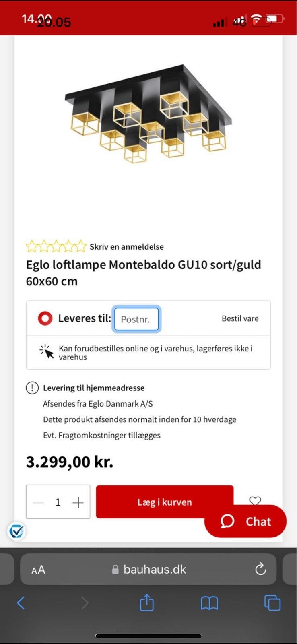Open the Chat support bubble
297x644 pixels.
point(245,522)
